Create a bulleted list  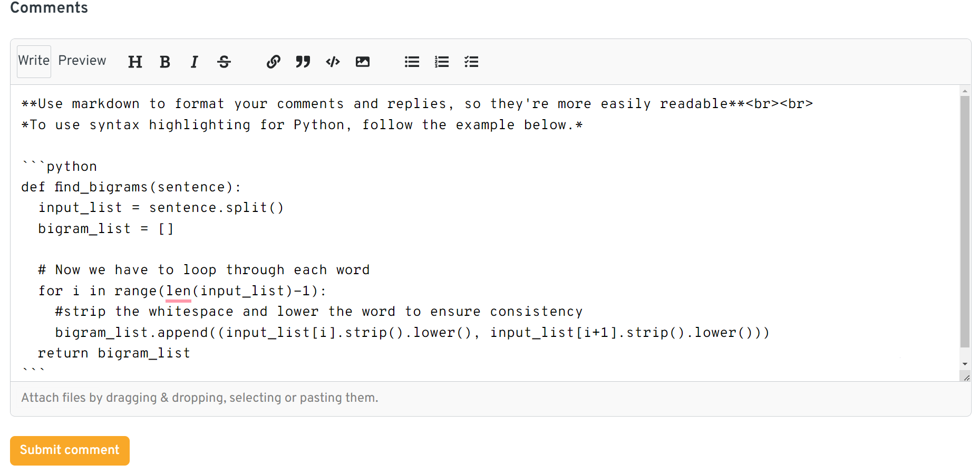coord(412,62)
